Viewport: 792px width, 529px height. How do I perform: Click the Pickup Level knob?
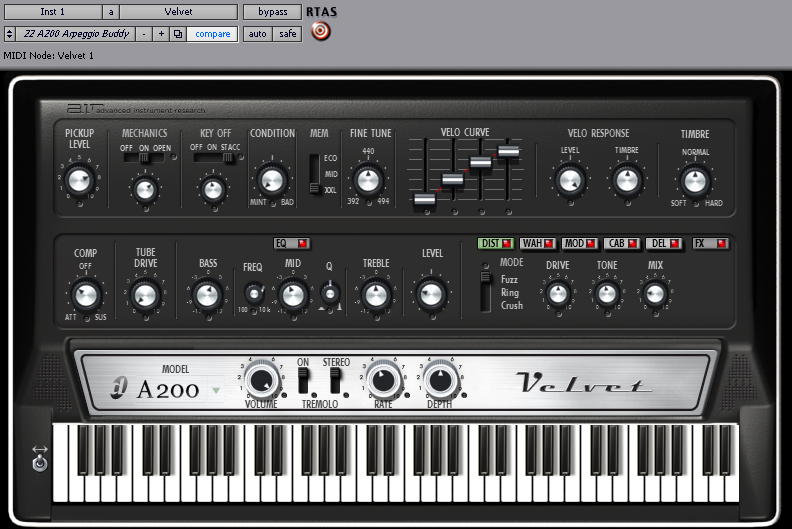click(x=79, y=180)
